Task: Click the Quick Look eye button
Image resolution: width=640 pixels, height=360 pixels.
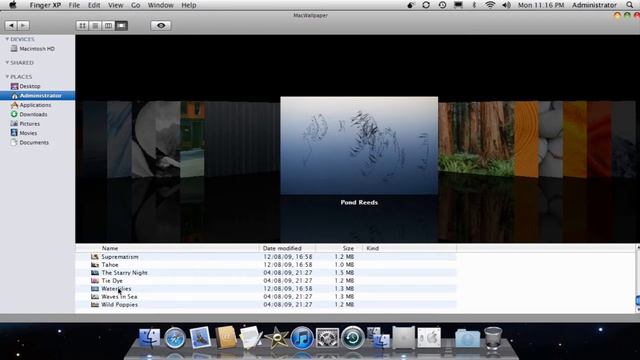Action: click(161, 26)
